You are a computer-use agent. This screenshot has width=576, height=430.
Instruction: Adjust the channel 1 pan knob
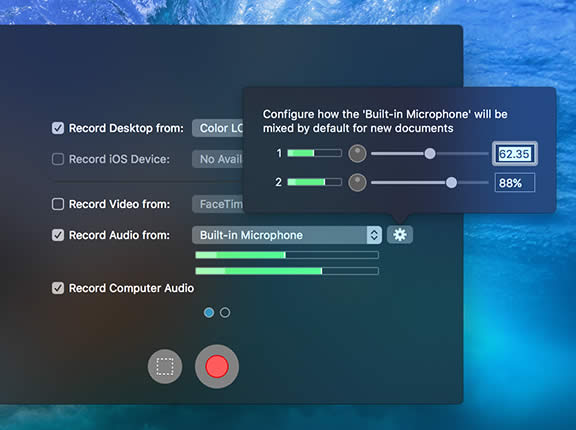coord(357,153)
